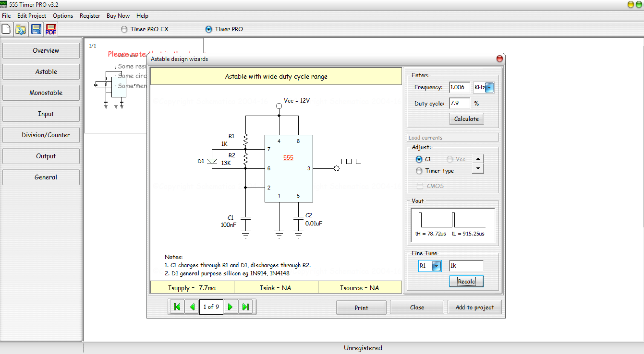Open the frequency unit KHz dropdown
644x354 pixels.
tap(489, 88)
